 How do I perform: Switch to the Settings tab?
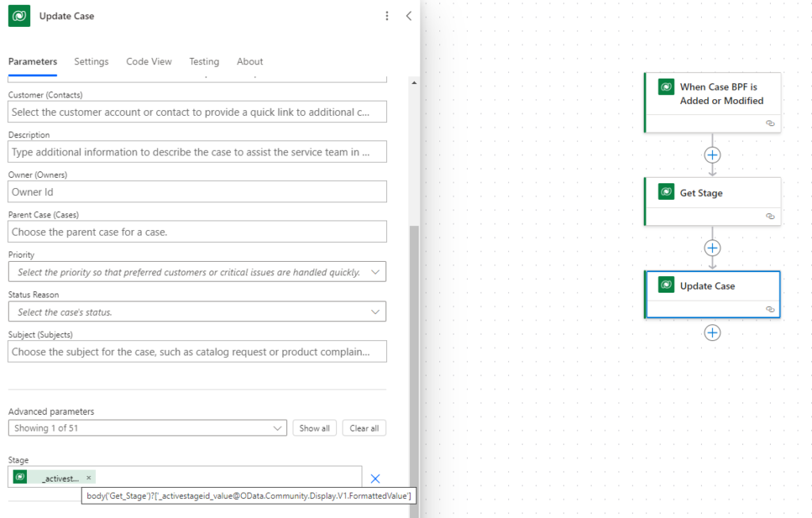(91, 61)
